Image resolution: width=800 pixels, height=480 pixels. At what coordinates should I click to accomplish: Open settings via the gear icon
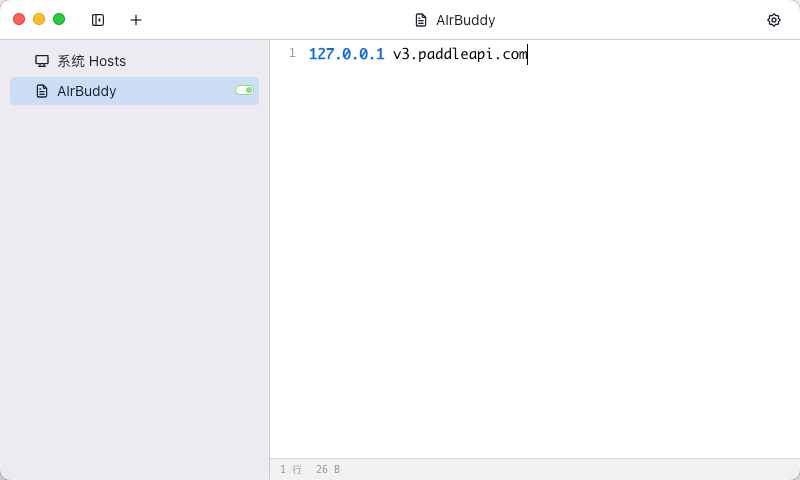tap(773, 20)
